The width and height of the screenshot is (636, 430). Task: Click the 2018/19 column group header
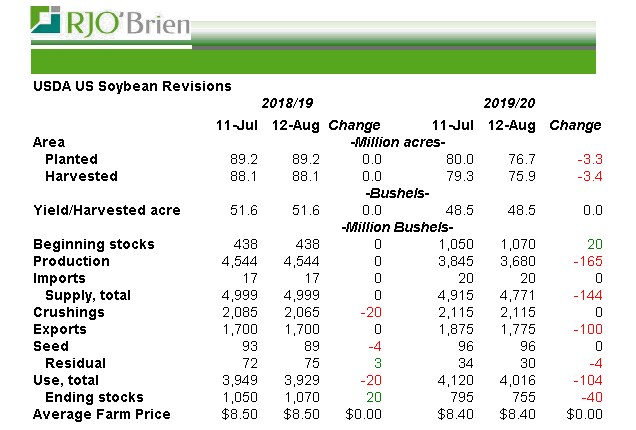coord(288,104)
